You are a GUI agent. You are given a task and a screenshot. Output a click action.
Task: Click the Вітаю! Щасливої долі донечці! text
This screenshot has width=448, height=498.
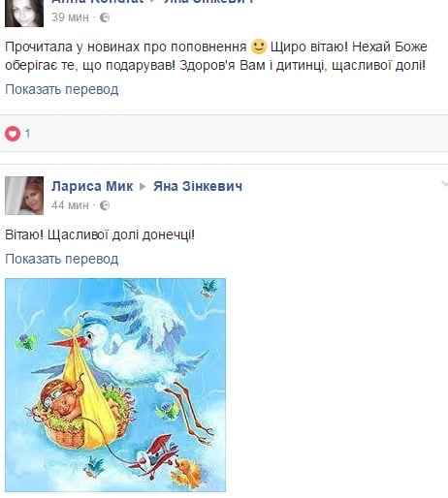tap(100, 234)
